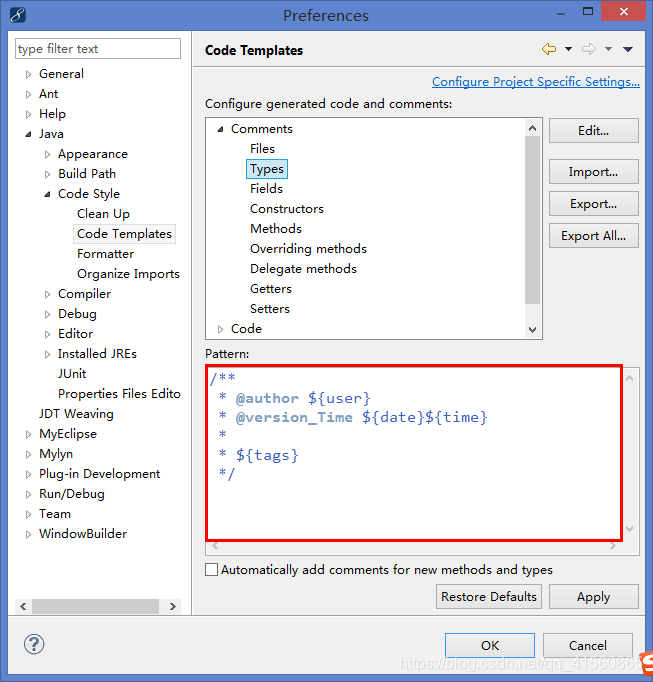The height and width of the screenshot is (682, 653).
Task: Click the Cancel button
Action: (x=588, y=645)
